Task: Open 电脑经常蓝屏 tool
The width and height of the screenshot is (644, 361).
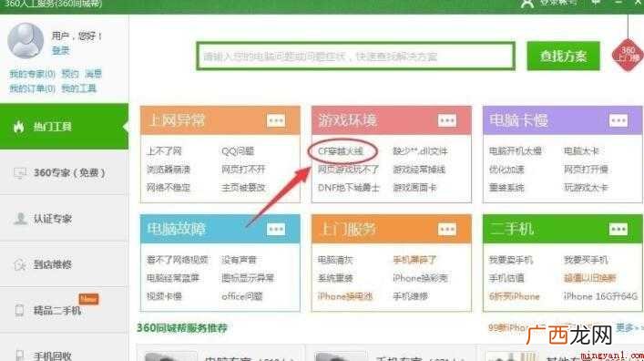Action: [173, 278]
